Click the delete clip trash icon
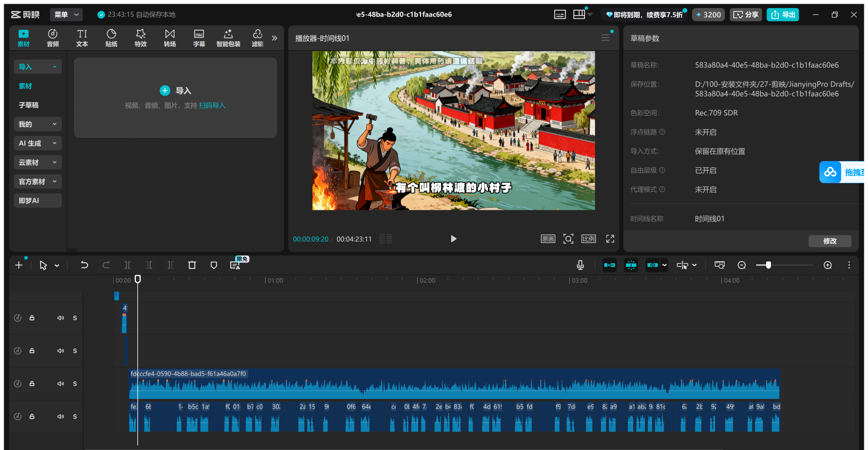The image size is (868, 450). (x=192, y=265)
